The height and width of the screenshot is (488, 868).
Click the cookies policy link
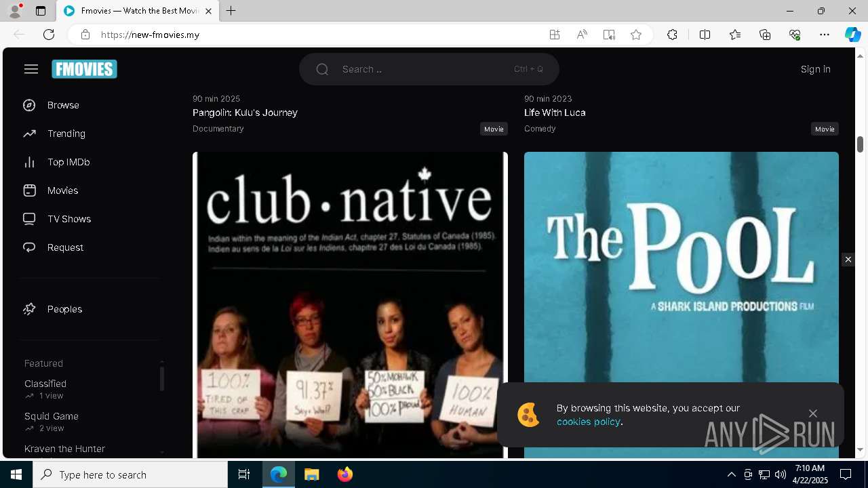pyautogui.click(x=589, y=422)
